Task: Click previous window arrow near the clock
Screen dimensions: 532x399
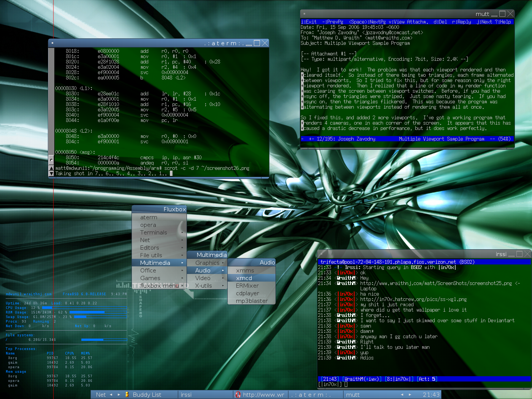Action: click(x=402, y=395)
